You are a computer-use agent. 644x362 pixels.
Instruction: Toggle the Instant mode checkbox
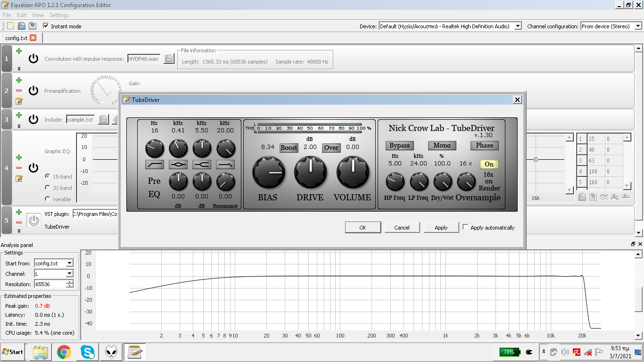click(46, 26)
